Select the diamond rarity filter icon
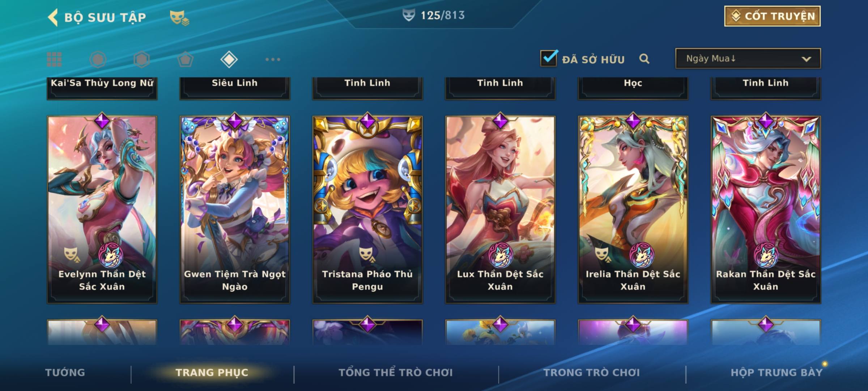The height and width of the screenshot is (391, 868). pos(229,59)
